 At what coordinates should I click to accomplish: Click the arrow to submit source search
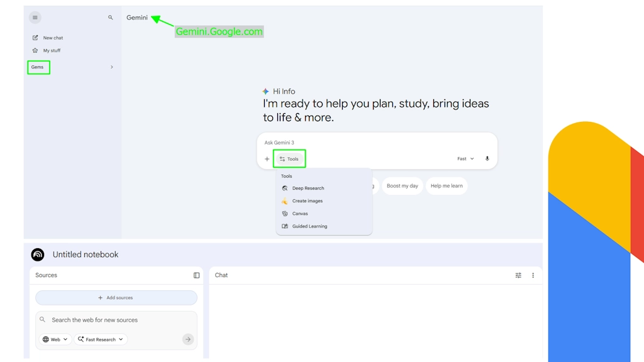pos(187,339)
